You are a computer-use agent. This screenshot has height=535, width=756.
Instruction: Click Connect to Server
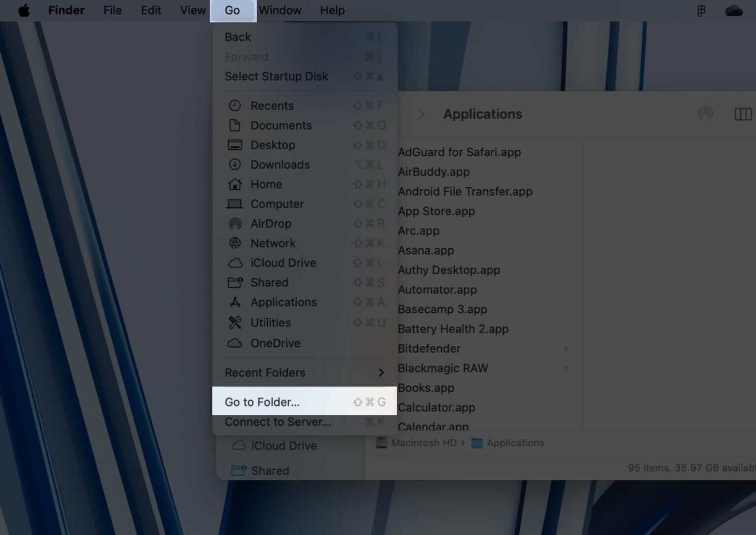[x=278, y=421]
